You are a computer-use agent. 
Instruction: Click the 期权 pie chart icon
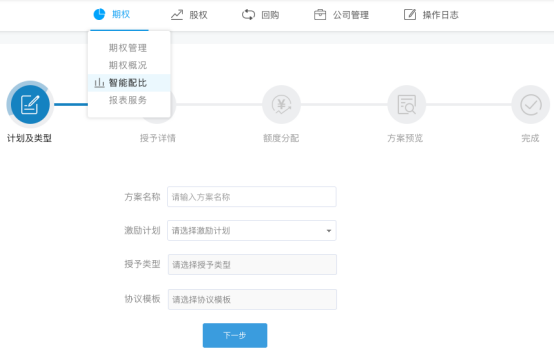[x=99, y=14]
